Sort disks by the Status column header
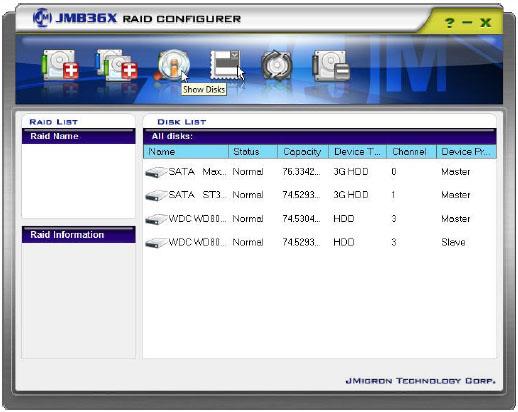518x412 pixels. point(253,152)
